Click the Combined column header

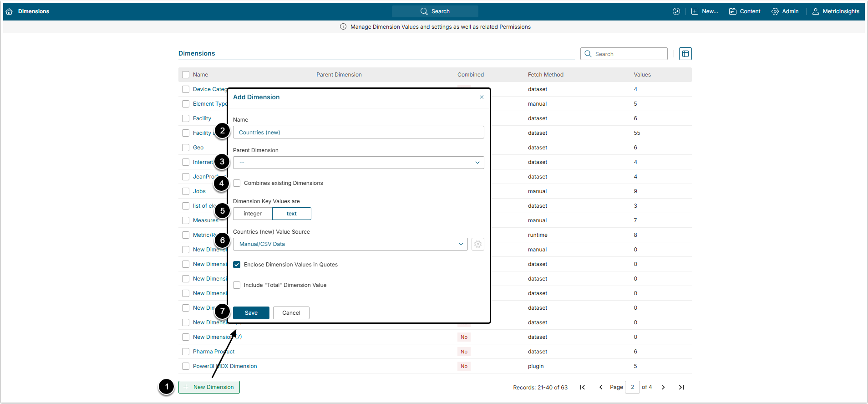471,75
